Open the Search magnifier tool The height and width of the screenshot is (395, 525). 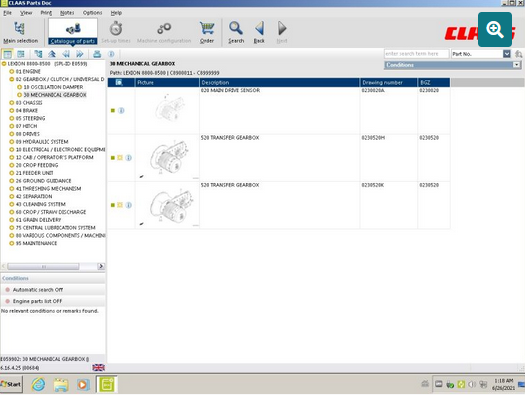pyautogui.click(x=236, y=32)
